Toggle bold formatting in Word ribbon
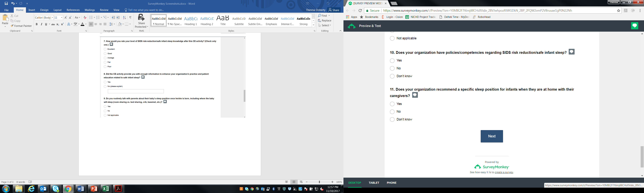 coord(37,24)
